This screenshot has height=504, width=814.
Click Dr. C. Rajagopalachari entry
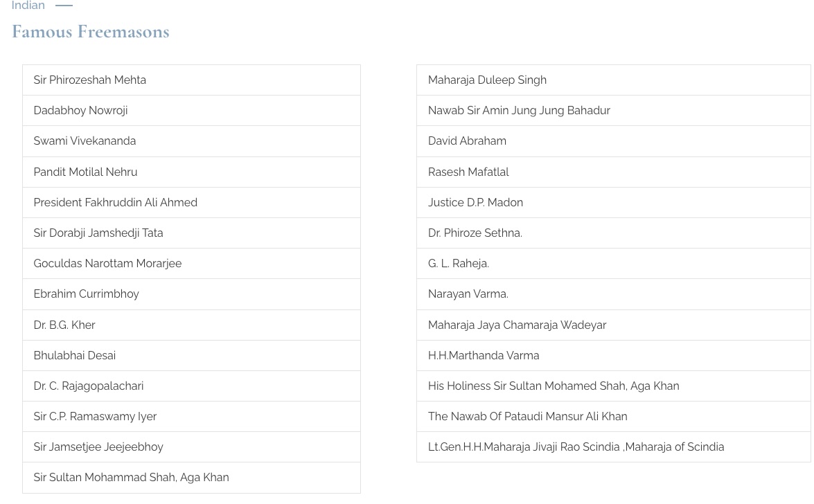(x=88, y=386)
